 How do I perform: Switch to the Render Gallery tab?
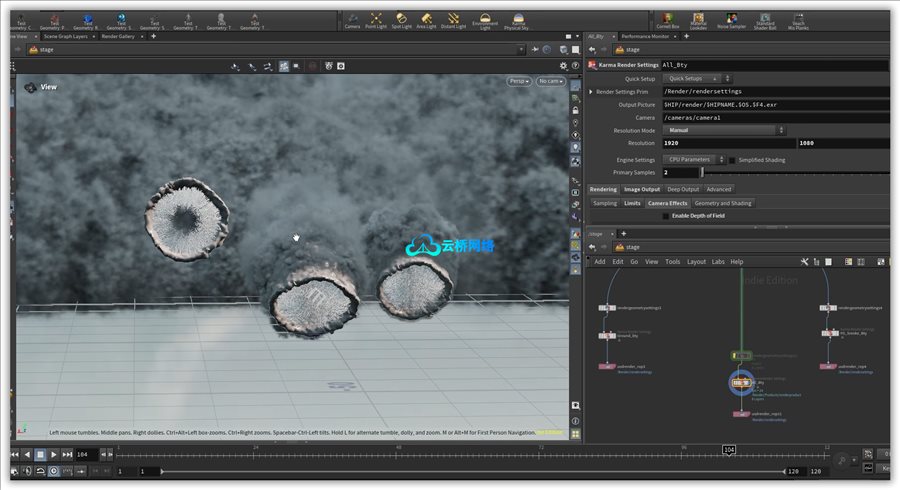tap(118, 36)
